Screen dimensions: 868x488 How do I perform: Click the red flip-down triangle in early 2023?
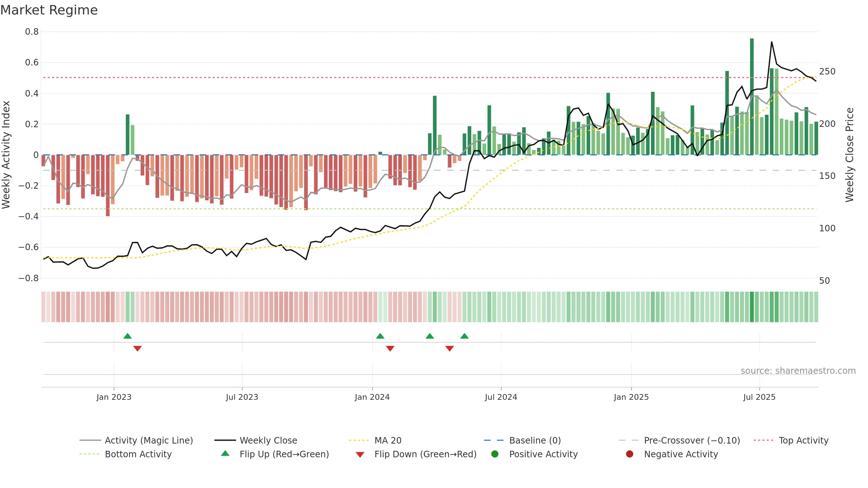(137, 348)
